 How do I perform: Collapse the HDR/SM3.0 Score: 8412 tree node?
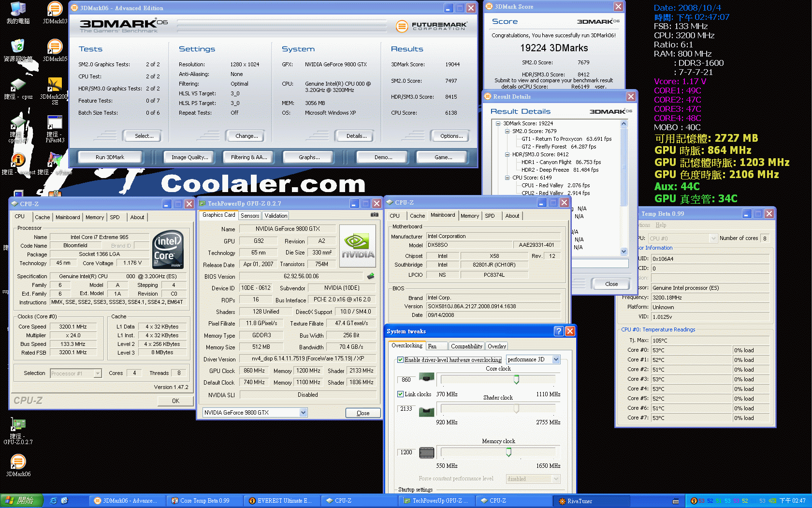click(x=507, y=154)
